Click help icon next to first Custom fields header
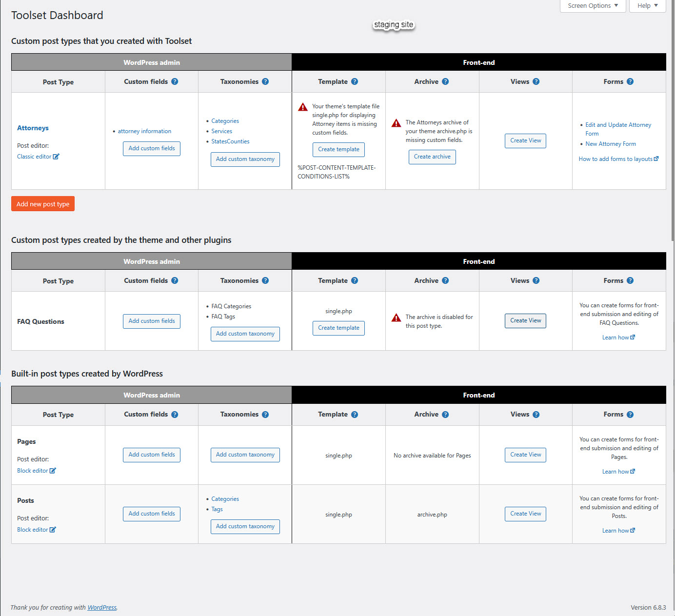675x616 pixels. [x=175, y=82]
